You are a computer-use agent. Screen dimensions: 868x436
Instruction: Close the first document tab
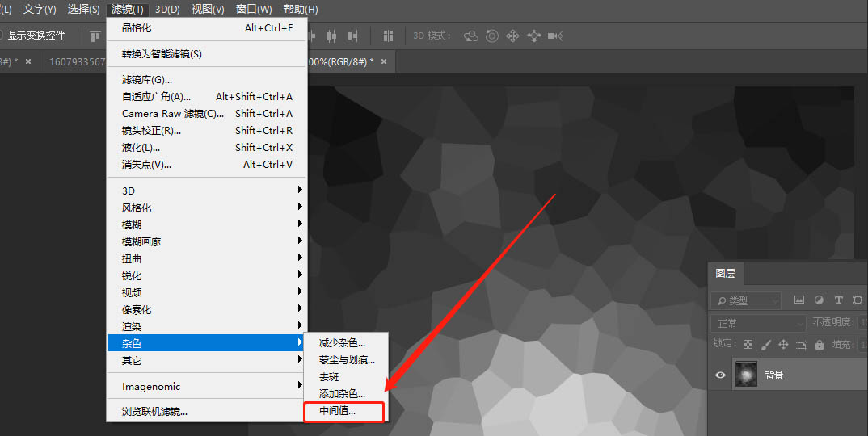pos(28,61)
